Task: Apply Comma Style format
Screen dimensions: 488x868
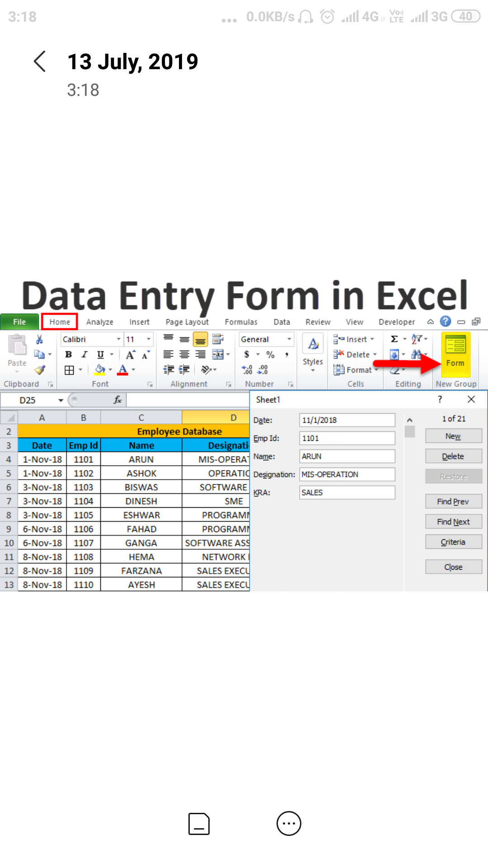Action: tap(286, 354)
